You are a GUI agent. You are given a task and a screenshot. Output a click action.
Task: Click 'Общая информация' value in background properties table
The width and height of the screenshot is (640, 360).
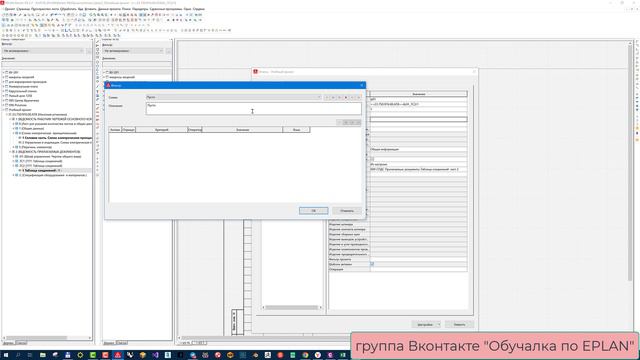384,149
